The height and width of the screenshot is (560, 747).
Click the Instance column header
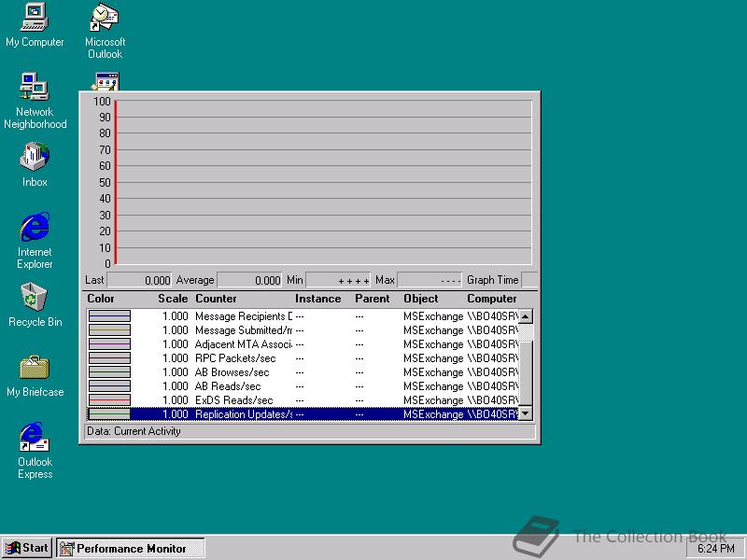pyautogui.click(x=317, y=299)
